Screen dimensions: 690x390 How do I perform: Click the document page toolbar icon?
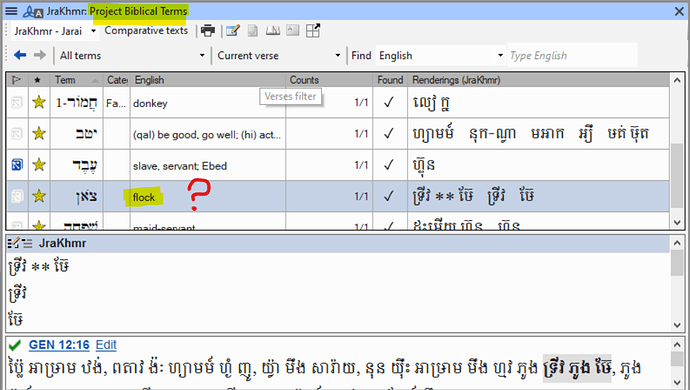coord(253,30)
